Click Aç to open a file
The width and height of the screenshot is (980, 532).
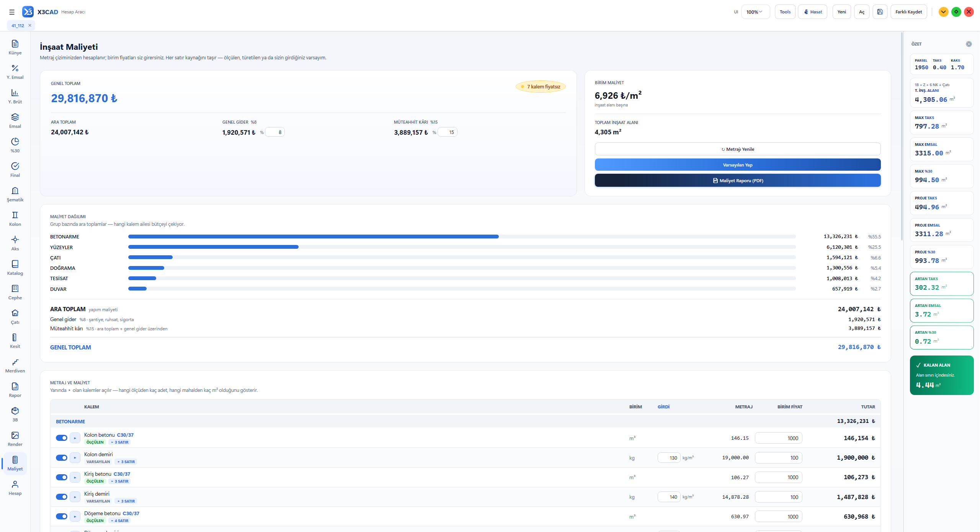coord(862,12)
